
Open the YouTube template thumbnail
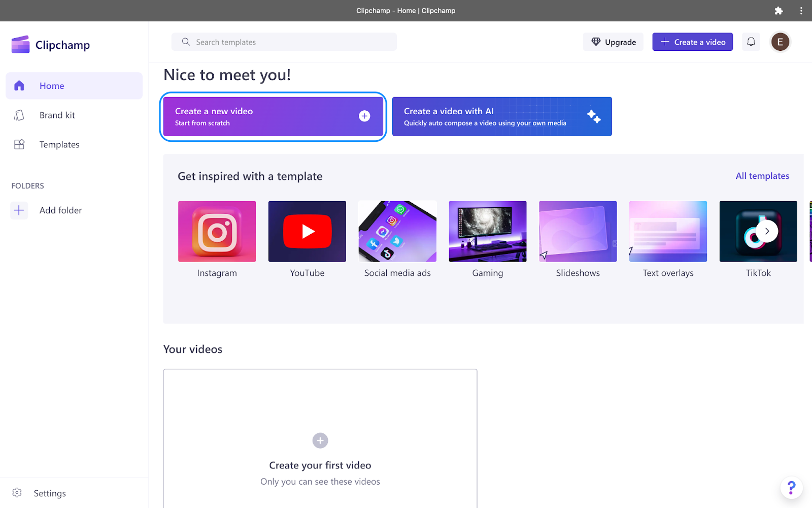(307, 232)
